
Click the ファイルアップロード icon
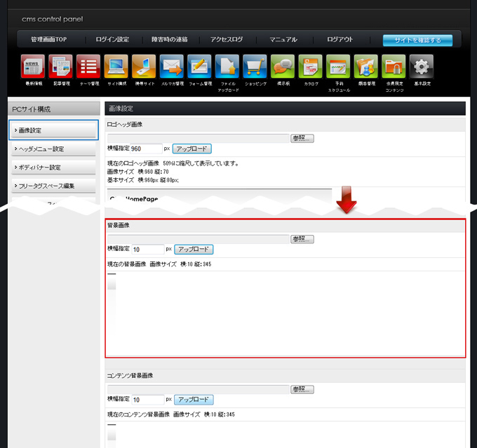[227, 67]
